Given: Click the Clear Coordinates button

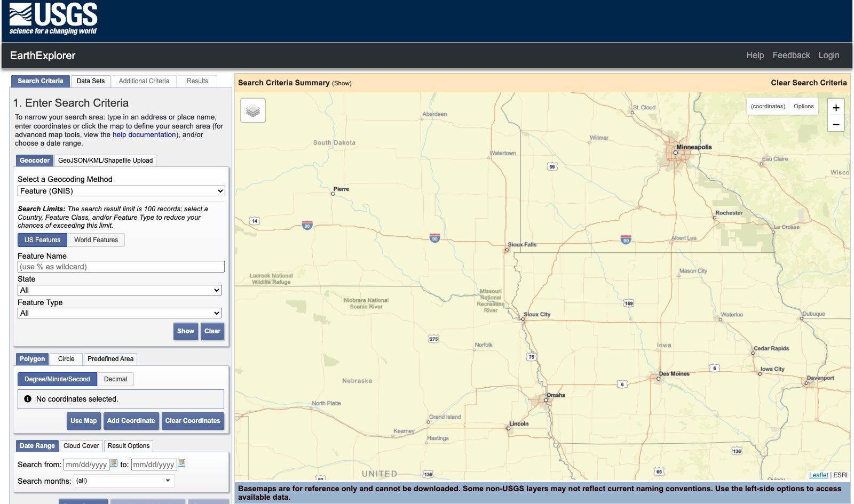Looking at the screenshot, I should click(193, 421).
